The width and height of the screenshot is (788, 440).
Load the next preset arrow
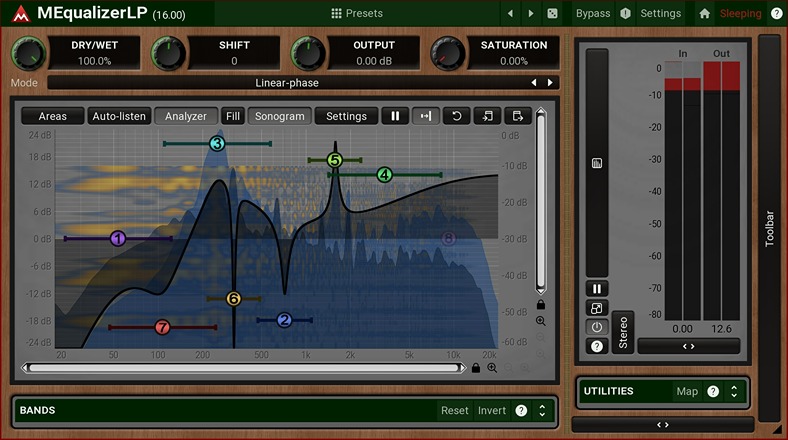(x=531, y=14)
